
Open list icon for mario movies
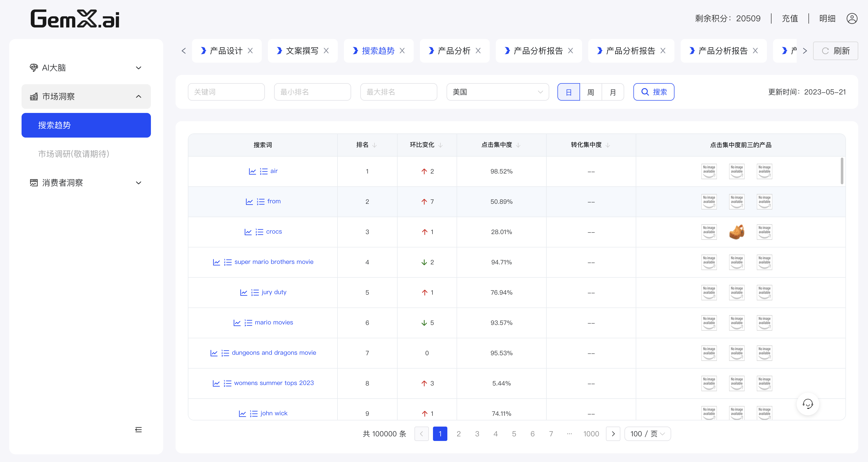pos(248,323)
